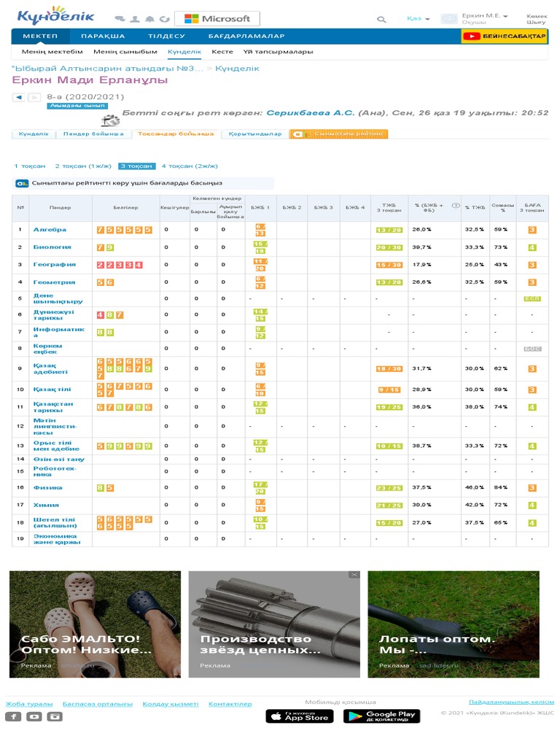This screenshot has width=560, height=747.
Task: Open the Биология subject link
Action: [x=52, y=247]
